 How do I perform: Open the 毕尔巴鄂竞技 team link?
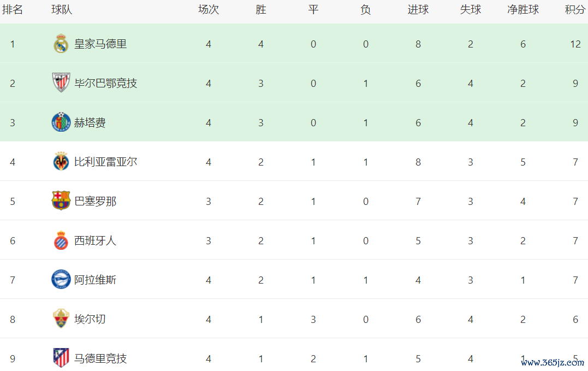pyautogui.click(x=105, y=83)
